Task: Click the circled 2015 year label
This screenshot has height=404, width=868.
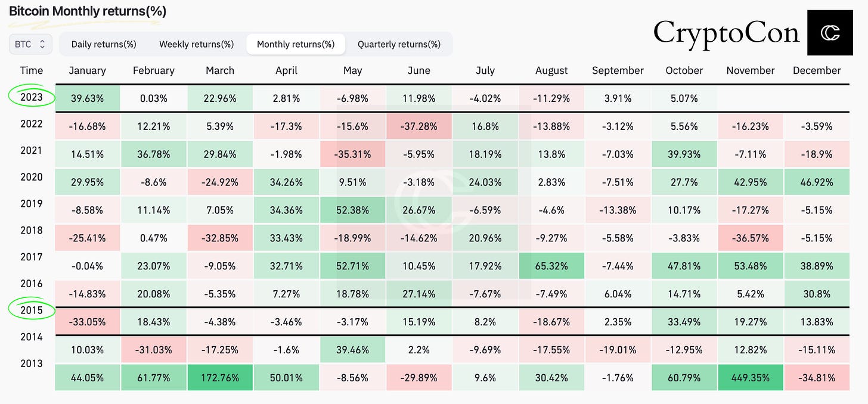Action: tap(32, 310)
